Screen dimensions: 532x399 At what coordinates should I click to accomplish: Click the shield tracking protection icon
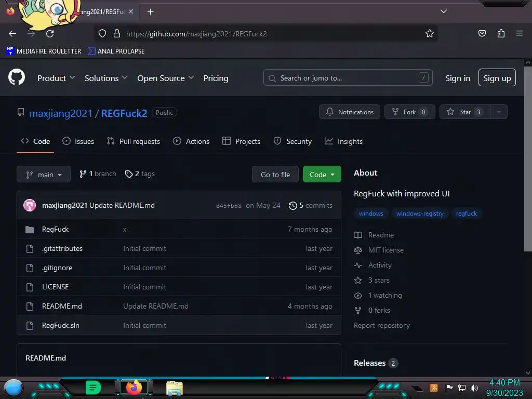pyautogui.click(x=102, y=34)
